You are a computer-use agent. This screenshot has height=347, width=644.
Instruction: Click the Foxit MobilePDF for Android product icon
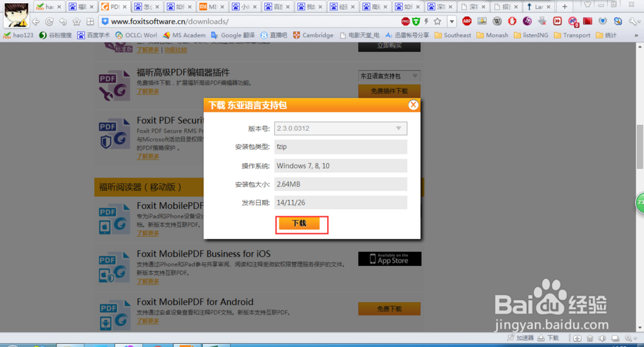(114, 315)
